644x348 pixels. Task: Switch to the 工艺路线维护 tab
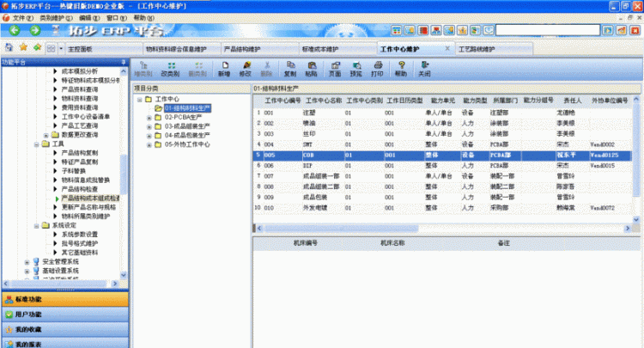(x=494, y=49)
